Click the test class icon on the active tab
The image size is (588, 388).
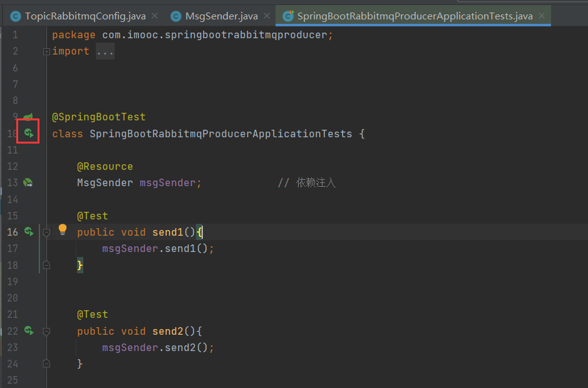[288, 16]
